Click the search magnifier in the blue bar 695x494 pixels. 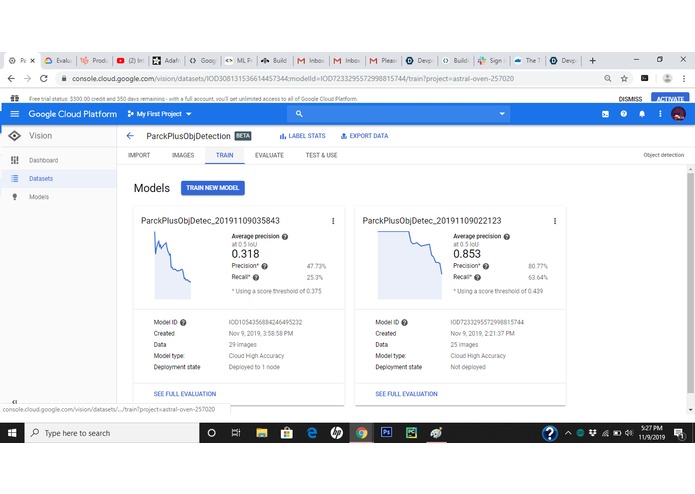click(x=299, y=114)
